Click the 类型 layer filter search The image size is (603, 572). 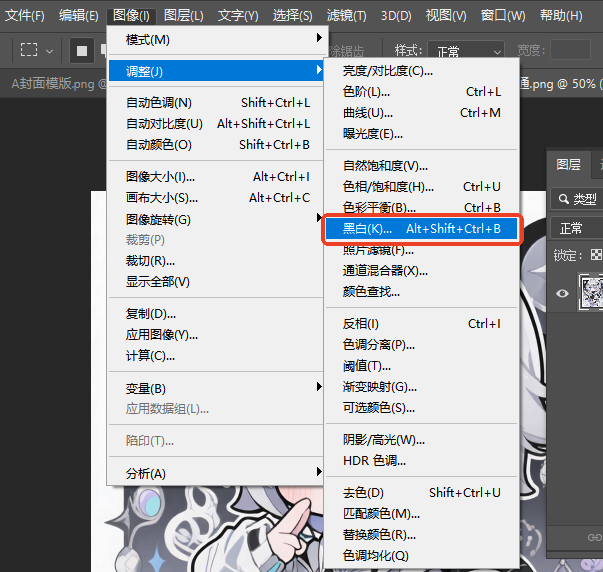tap(577, 199)
